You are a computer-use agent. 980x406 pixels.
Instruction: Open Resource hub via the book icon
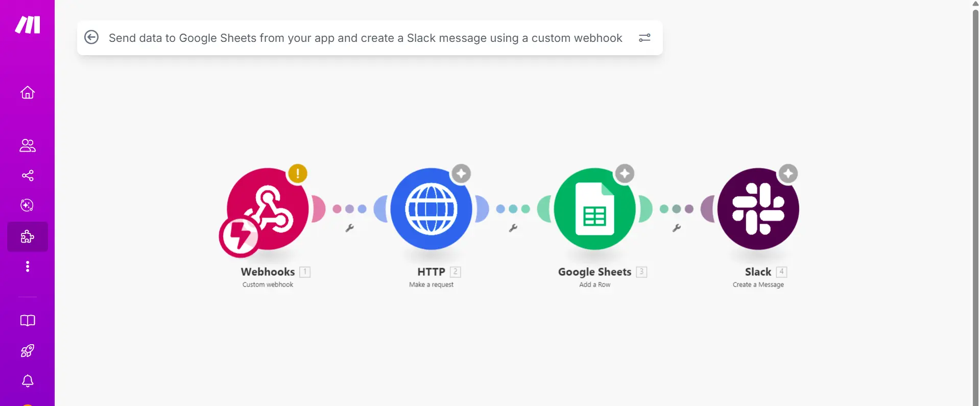(x=28, y=320)
